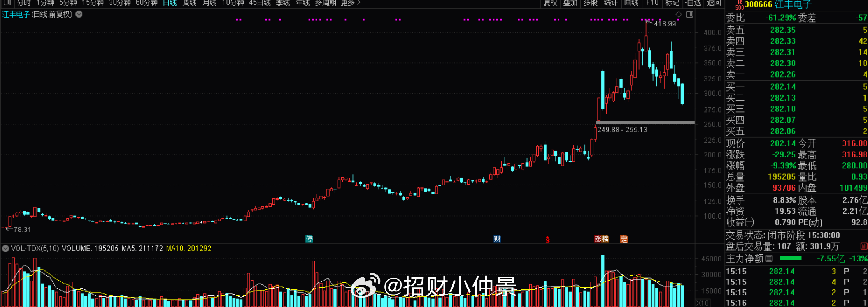
Task: Switch to 月线 monthly chart
Action: (x=209, y=3)
